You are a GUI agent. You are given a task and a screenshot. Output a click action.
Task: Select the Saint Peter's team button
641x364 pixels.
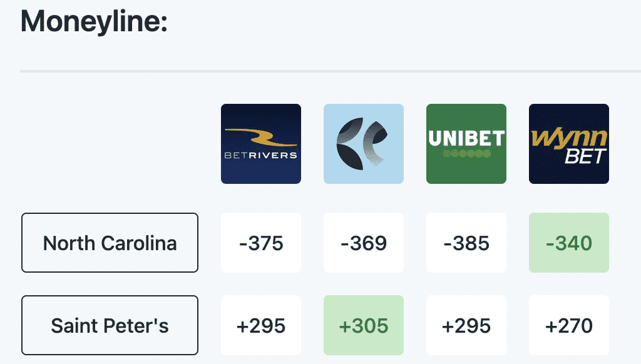[x=110, y=325]
